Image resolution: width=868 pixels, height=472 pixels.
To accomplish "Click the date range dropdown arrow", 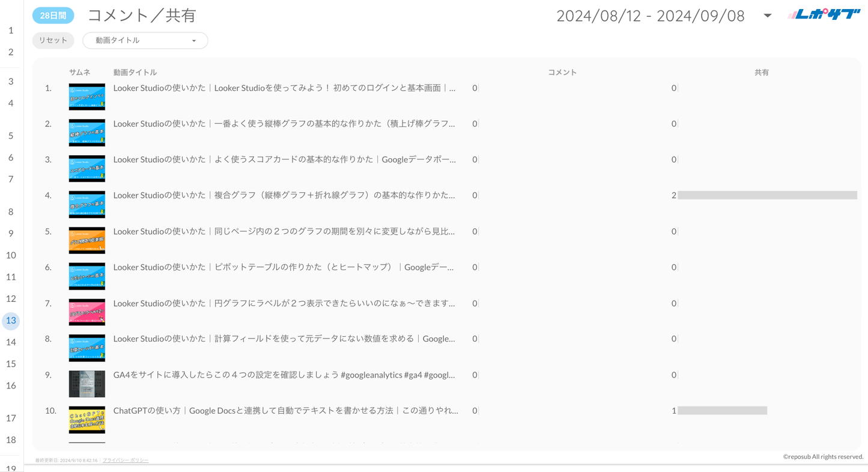I will pyautogui.click(x=767, y=16).
